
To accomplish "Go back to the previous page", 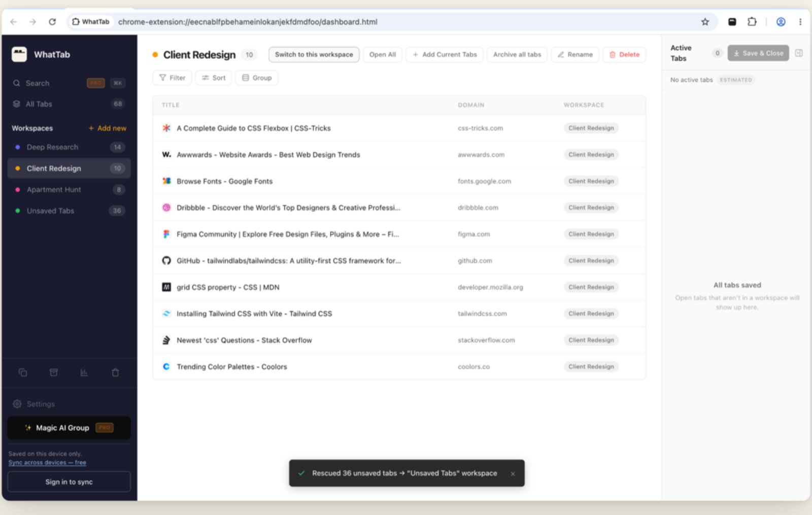I will (14, 22).
